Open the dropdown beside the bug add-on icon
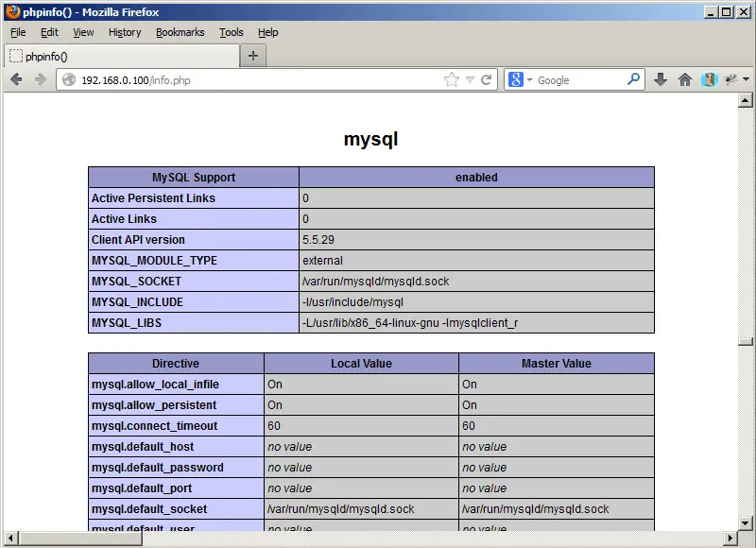756x548 pixels. [x=746, y=79]
